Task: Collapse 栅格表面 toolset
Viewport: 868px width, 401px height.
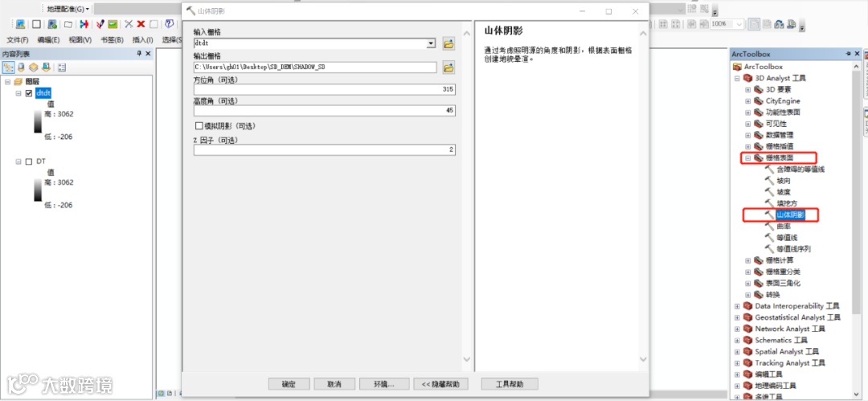Action: click(748, 158)
